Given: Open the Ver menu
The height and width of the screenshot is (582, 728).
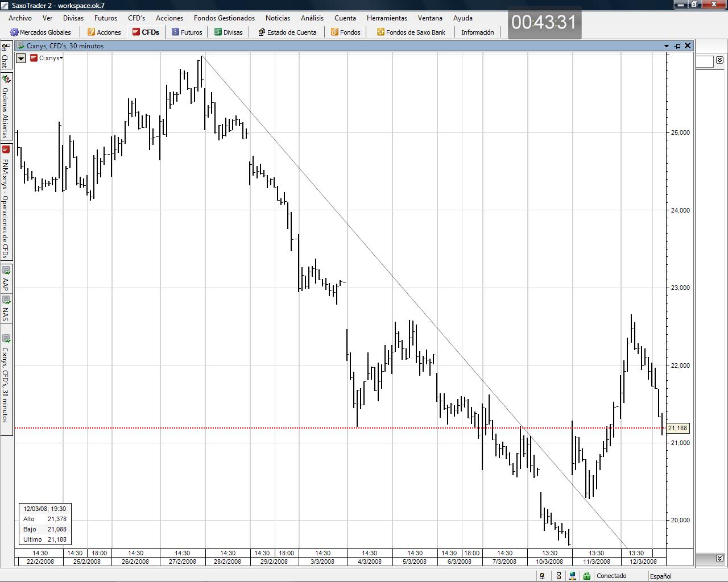Looking at the screenshot, I should click(47, 18).
